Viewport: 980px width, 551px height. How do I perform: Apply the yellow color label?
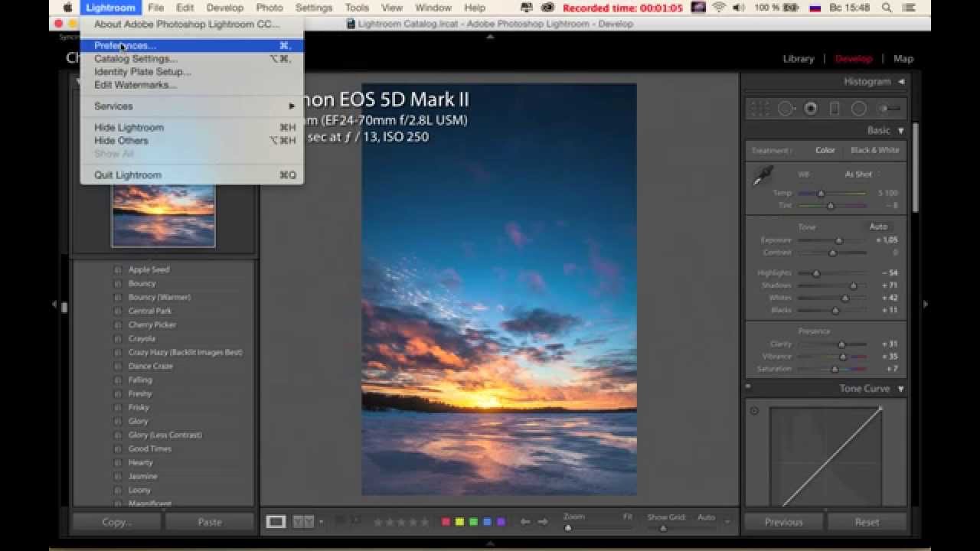coord(459,522)
